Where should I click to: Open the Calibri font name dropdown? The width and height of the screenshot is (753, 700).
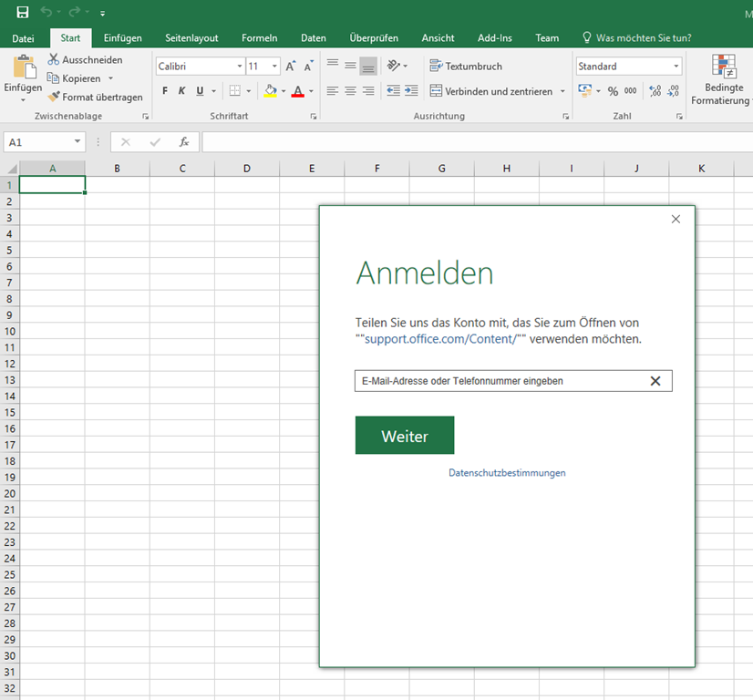coord(240,67)
